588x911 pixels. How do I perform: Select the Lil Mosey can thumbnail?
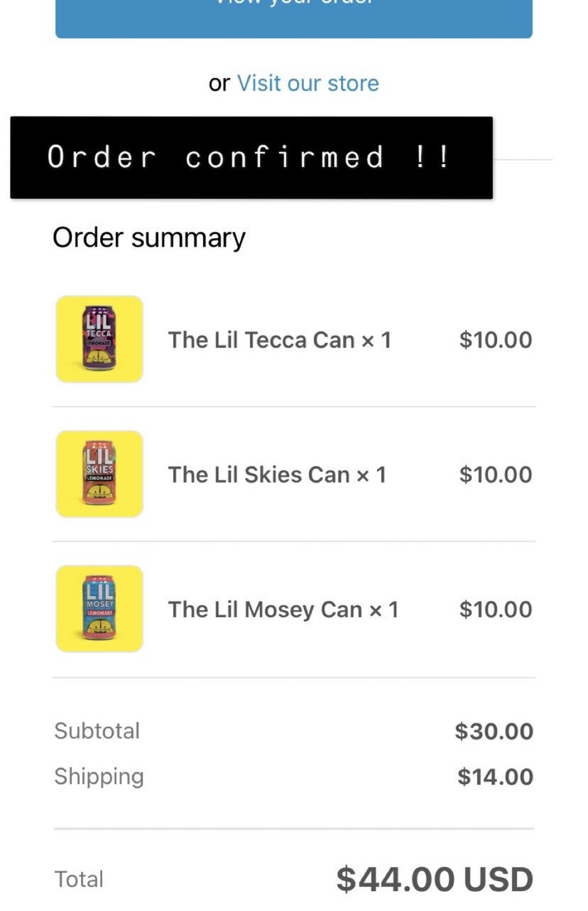tap(99, 609)
